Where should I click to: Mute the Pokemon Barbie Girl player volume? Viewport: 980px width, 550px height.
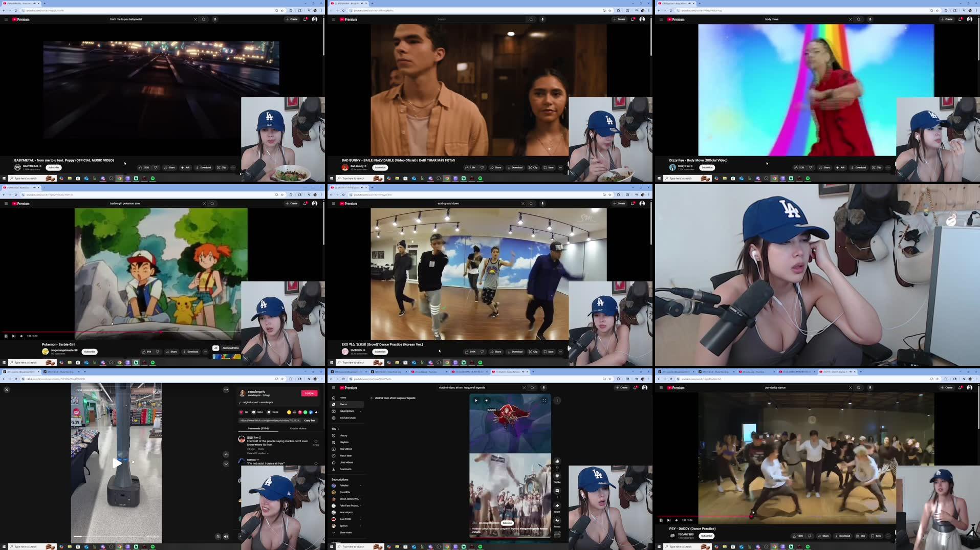[x=21, y=336]
